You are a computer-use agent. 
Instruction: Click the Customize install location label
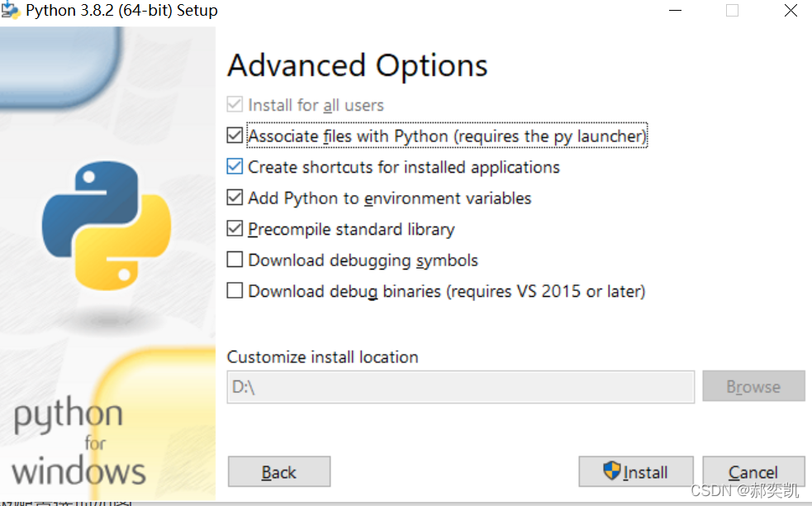322,357
